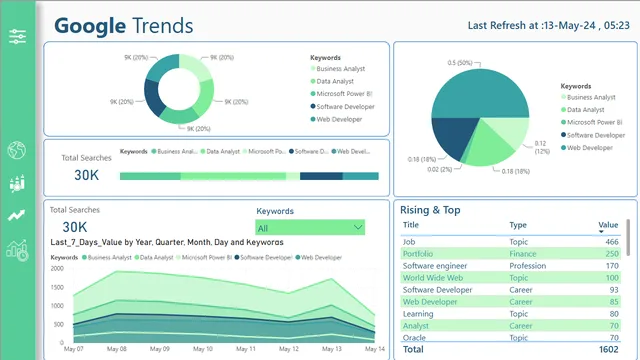Sort table by Type column header
Screen dimensions: 640x360
[x=518, y=225]
